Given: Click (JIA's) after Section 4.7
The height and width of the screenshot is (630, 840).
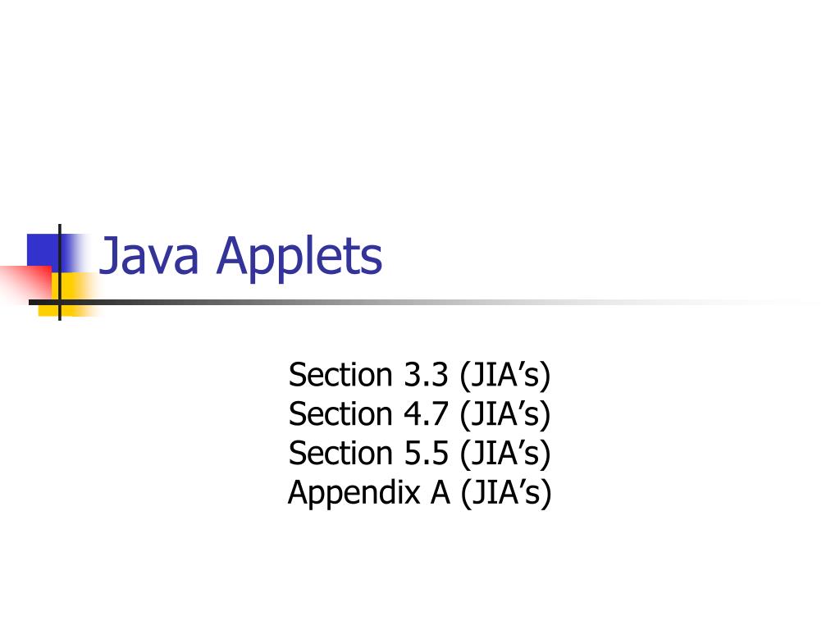Looking at the screenshot, I should pos(505,414).
